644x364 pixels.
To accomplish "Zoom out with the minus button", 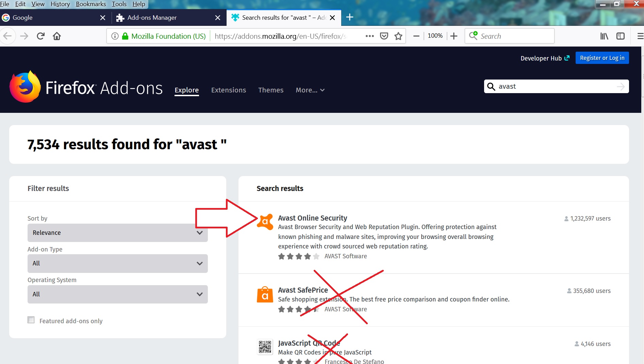I will coord(416,36).
